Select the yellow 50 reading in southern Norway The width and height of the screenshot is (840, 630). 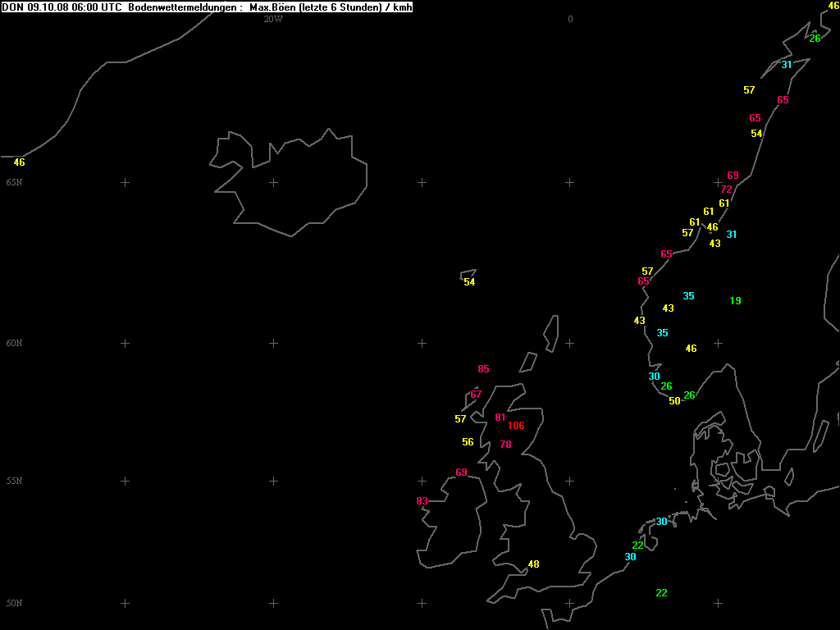(674, 401)
